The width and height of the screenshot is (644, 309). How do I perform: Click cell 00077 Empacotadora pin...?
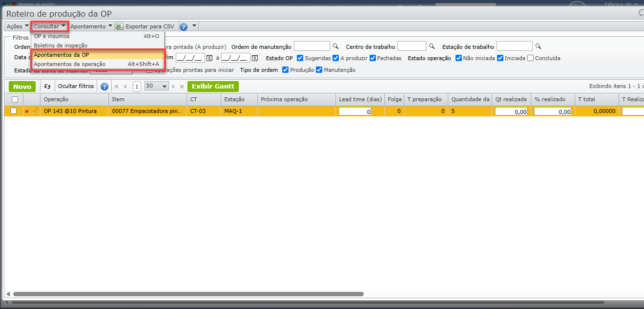148,111
